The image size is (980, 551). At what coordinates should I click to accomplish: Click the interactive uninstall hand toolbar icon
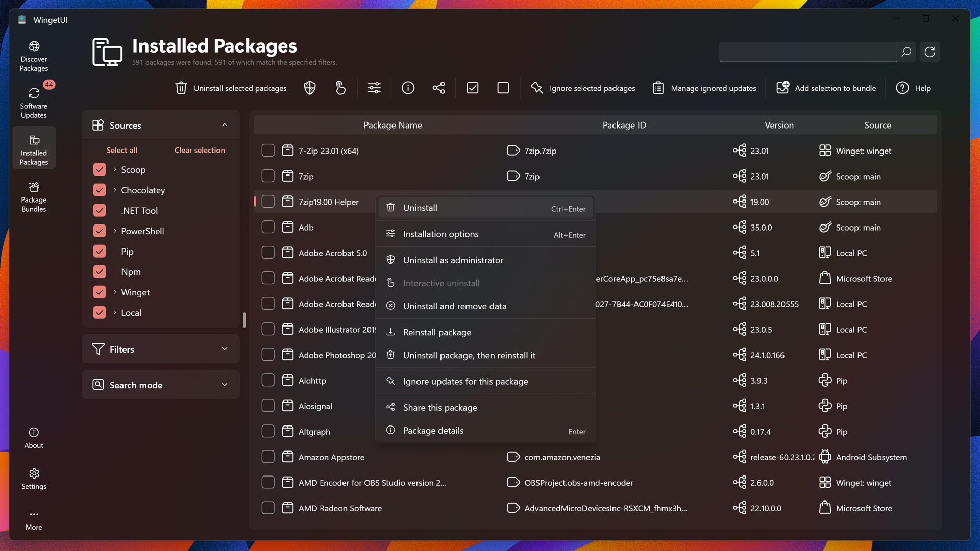point(340,88)
